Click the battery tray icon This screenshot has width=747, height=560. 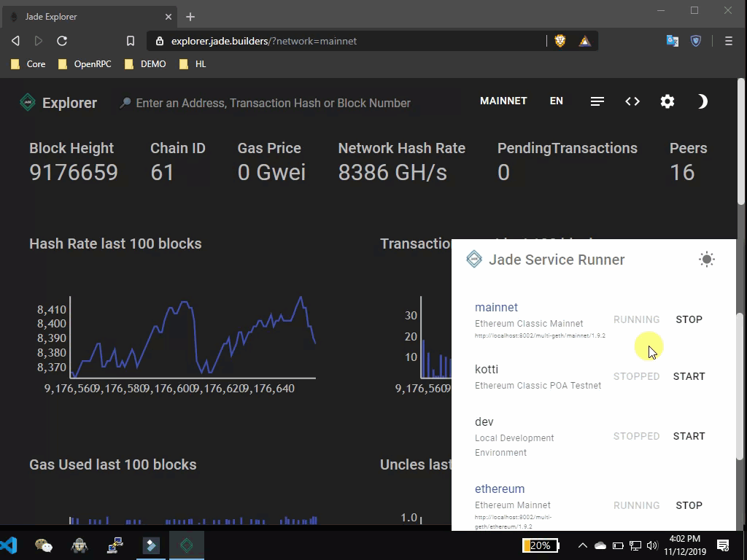[618, 545]
